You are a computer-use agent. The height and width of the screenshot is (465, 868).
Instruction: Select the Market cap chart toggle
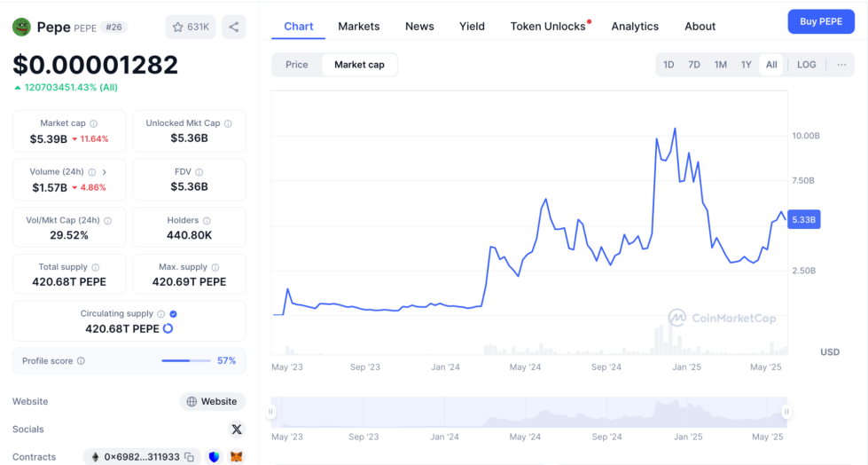[359, 65]
